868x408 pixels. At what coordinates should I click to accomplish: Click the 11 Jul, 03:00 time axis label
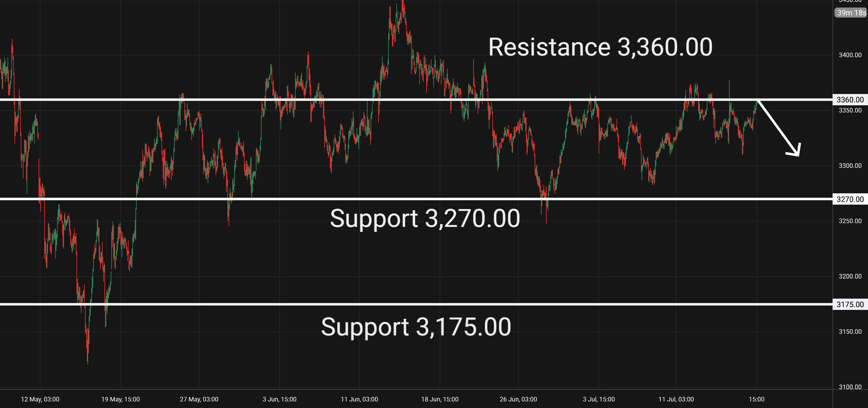pos(676,399)
